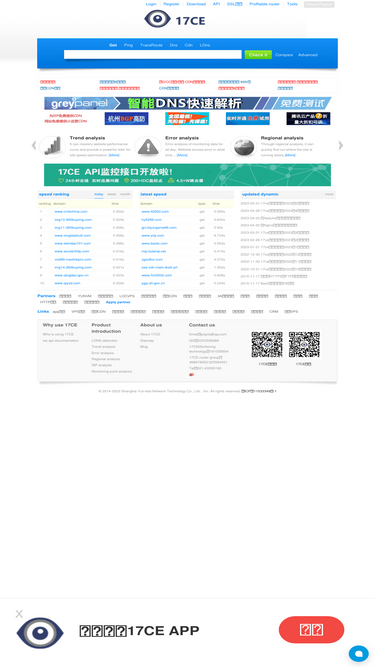Screen dimensions: 375x667
Task: Click the left 17CE QR code
Action: (x=267, y=345)
